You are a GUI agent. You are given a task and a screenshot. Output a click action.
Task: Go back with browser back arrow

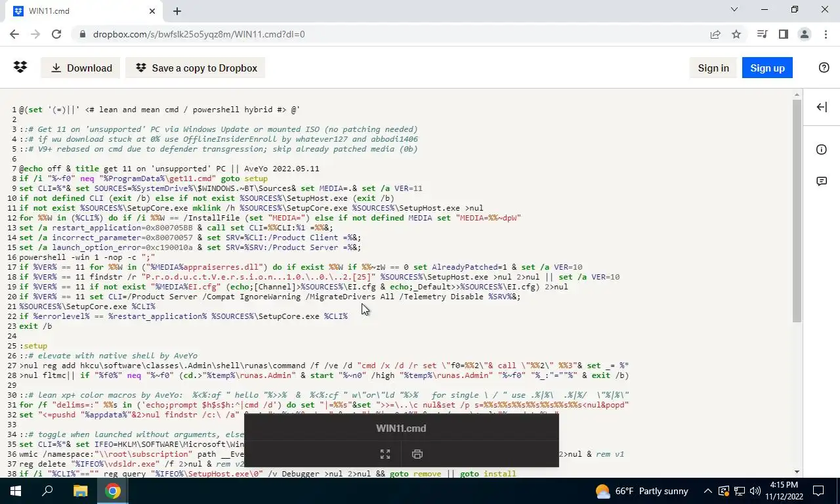pyautogui.click(x=14, y=34)
